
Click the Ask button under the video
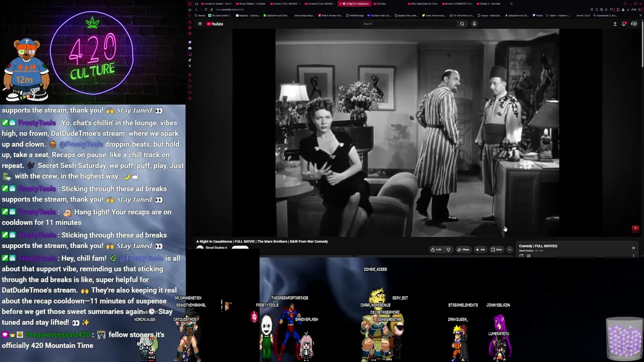(x=480, y=249)
